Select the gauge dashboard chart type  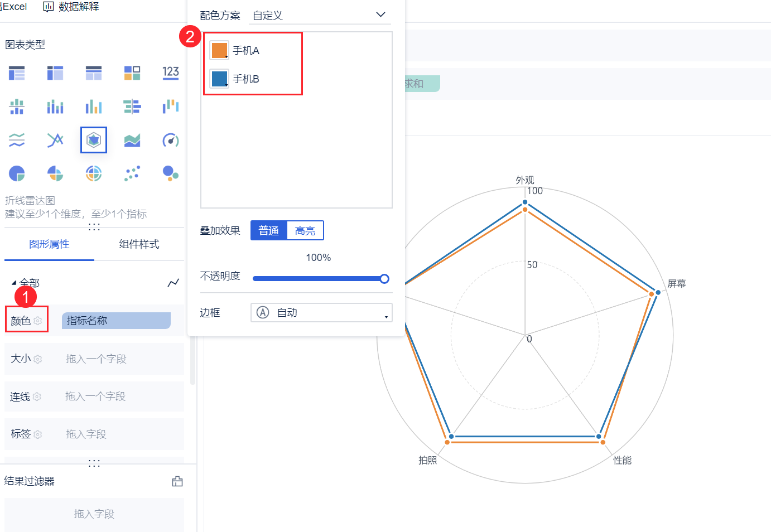coord(171,140)
